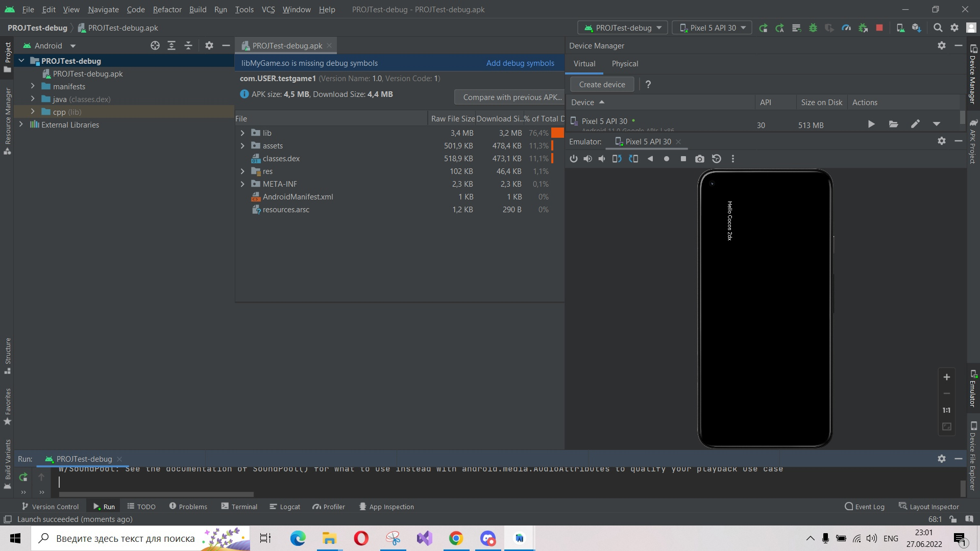Expand the cpp (lib) node
Image resolution: width=980 pixels, height=551 pixels.
coord(33,111)
